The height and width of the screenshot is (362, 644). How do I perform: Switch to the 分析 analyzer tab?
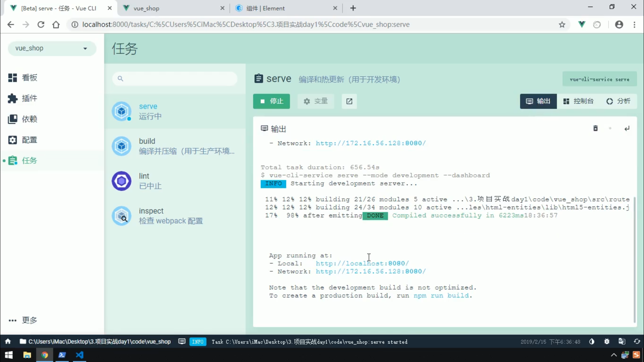(x=618, y=101)
